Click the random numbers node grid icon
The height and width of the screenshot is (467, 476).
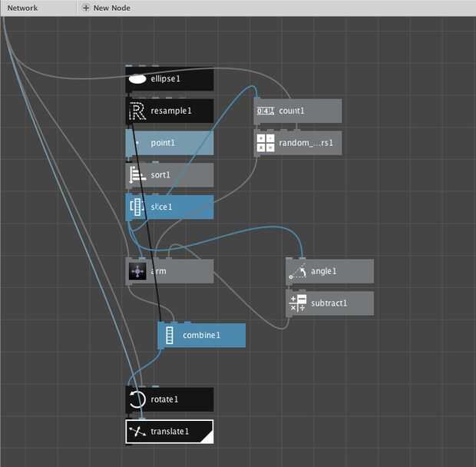click(266, 143)
